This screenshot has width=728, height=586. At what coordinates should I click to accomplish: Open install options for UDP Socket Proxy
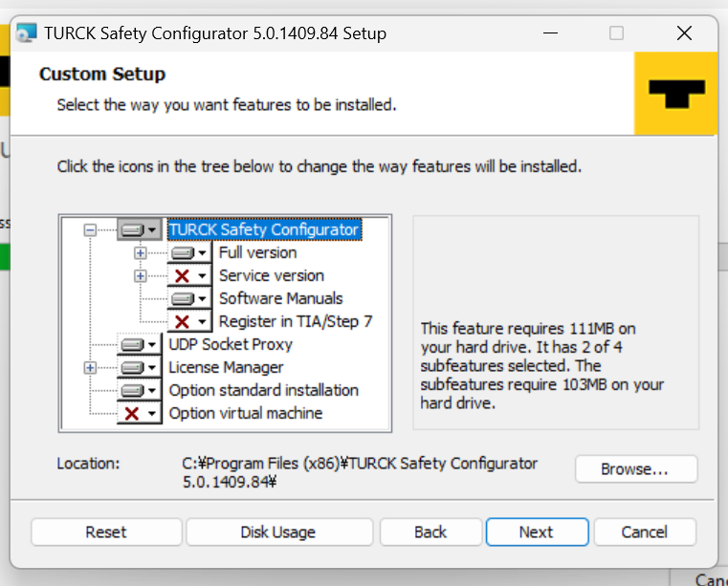point(140,345)
